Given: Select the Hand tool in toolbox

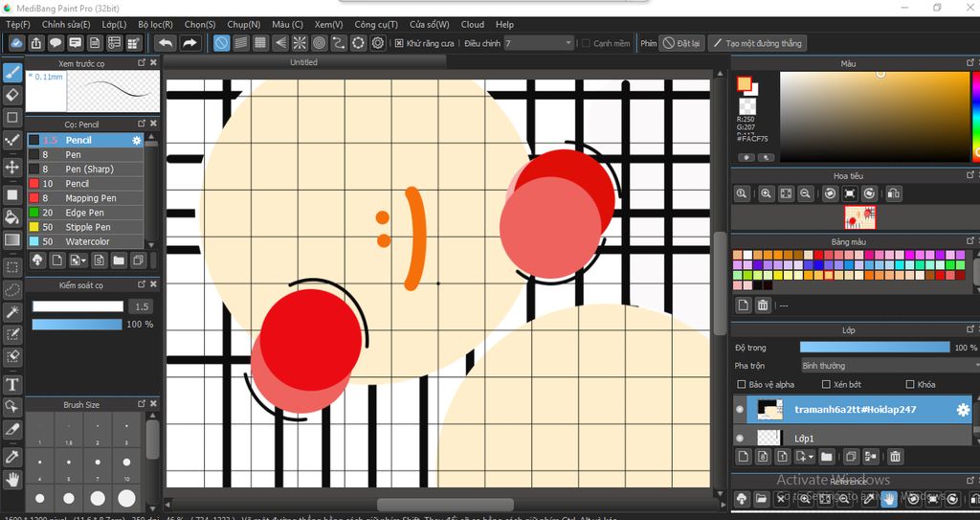Looking at the screenshot, I should pyautogui.click(x=11, y=480).
